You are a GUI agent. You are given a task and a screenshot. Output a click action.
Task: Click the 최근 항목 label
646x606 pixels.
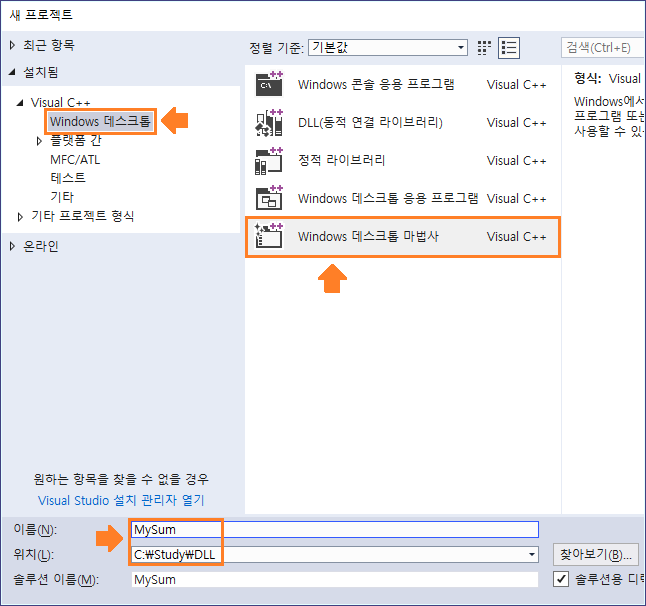(x=49, y=45)
